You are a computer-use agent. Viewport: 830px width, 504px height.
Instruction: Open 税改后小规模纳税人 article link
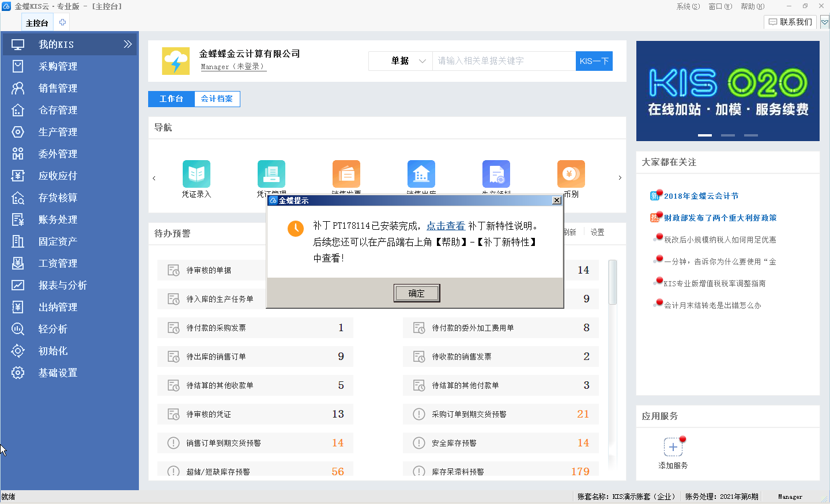pos(720,240)
